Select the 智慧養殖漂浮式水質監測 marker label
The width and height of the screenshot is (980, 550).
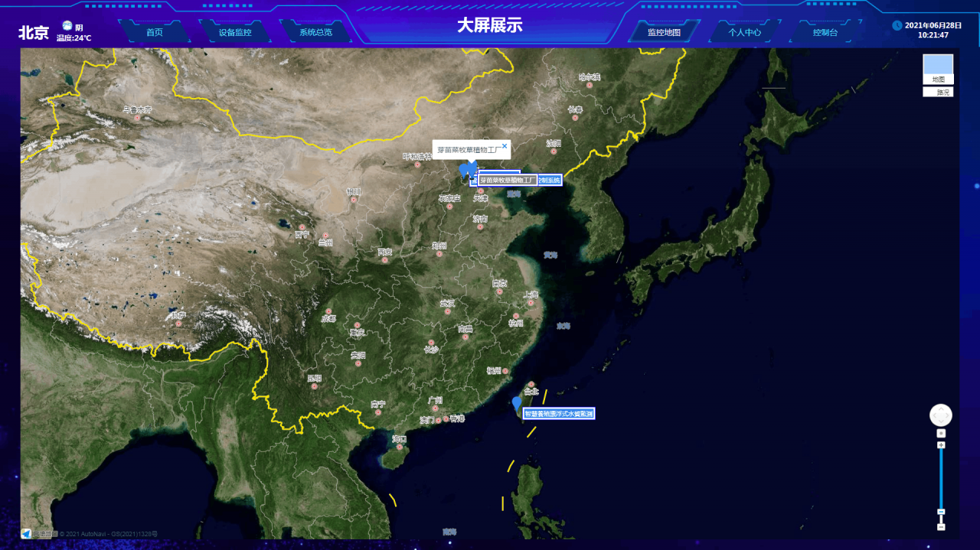559,414
